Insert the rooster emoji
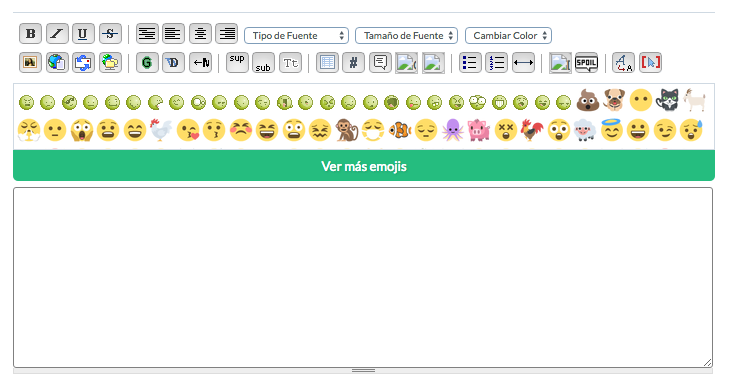Viewport: 736px width, 387px height. pyautogui.click(x=532, y=130)
